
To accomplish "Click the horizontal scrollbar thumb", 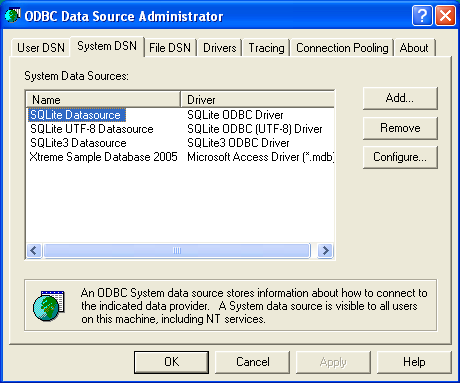I will click(x=177, y=250).
